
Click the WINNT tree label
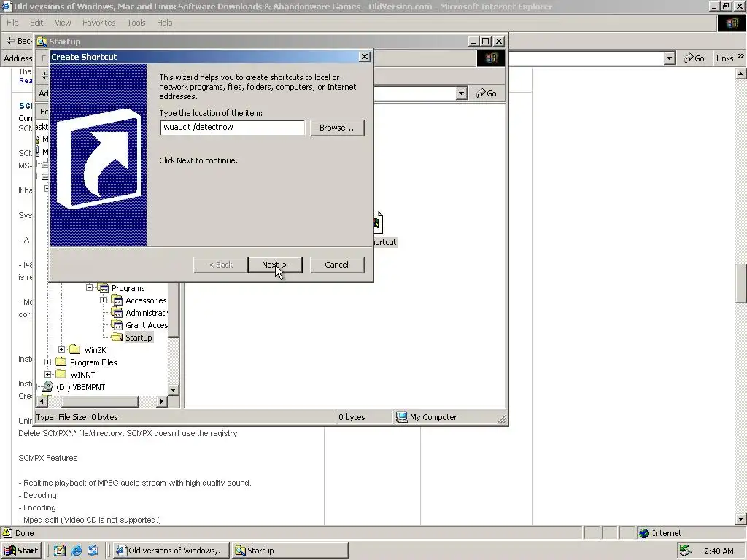click(x=82, y=375)
